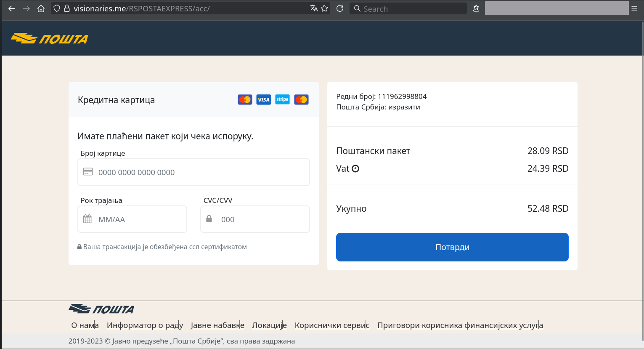Click the browser Search box
Viewport: 644px width, 349px height.
[408, 8]
